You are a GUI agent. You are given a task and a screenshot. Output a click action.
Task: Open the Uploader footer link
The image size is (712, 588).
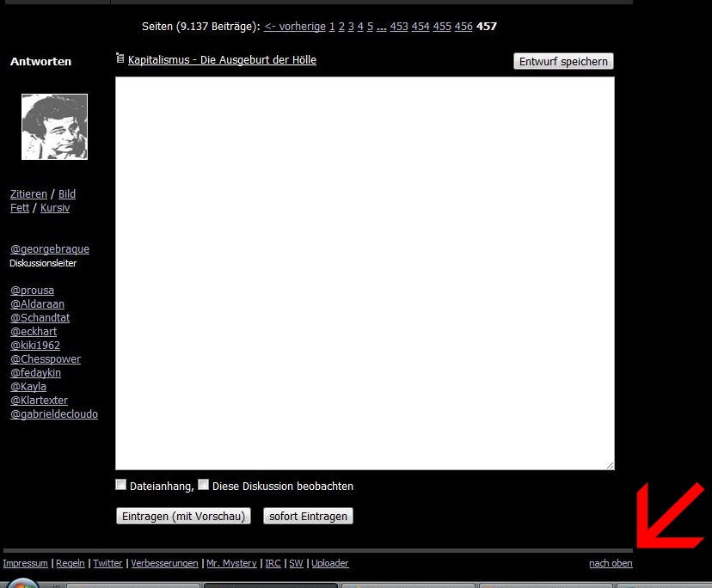coord(330,563)
